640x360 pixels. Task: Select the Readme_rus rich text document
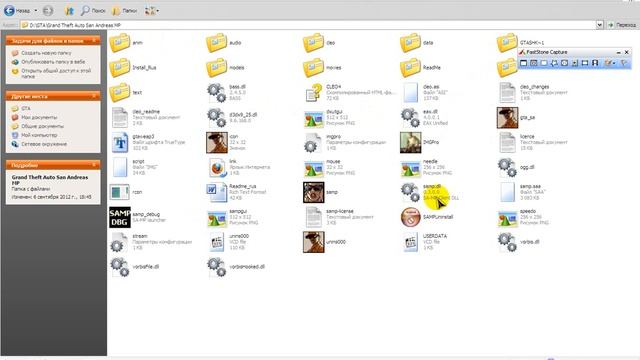pos(216,192)
